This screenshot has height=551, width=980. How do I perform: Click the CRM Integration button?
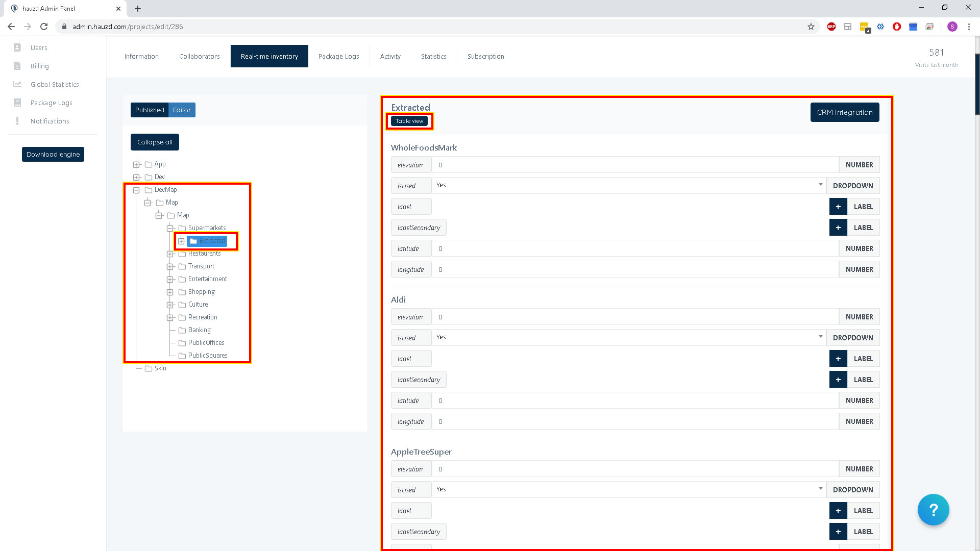[844, 112]
